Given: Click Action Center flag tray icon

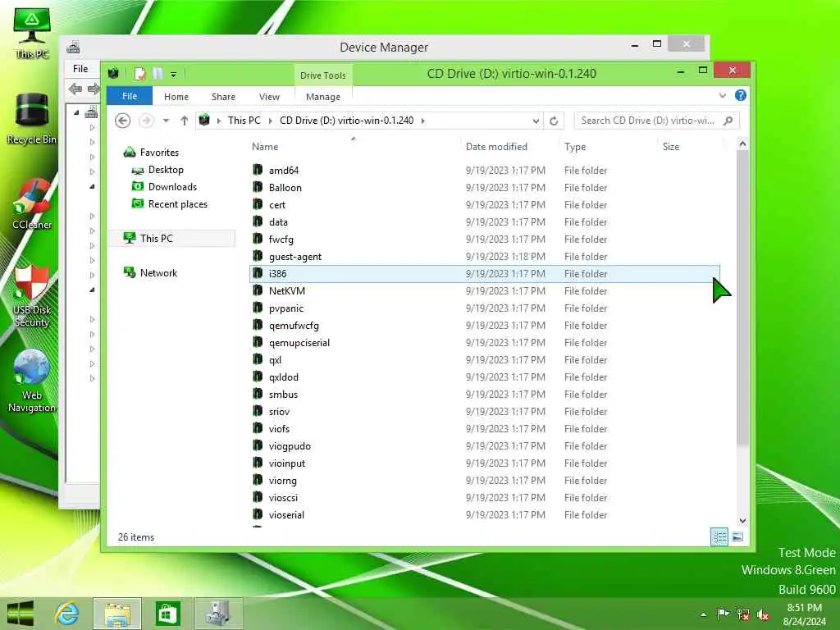Looking at the screenshot, I should [x=723, y=614].
